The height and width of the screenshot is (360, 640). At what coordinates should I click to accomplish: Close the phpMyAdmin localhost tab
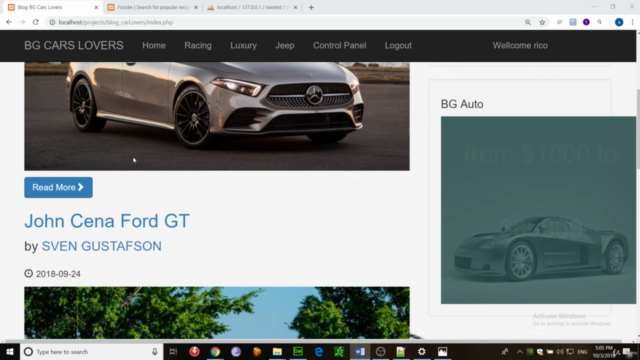point(296,7)
